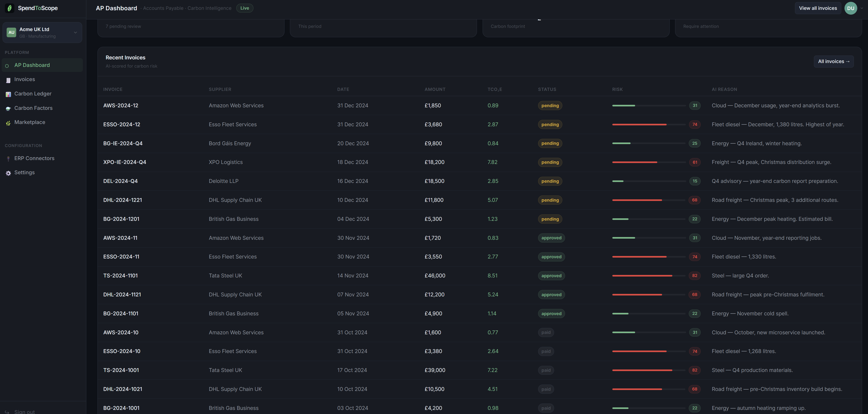Viewport: 868px width, 414px height.
Task: Click the approved badge for TS-2024-1101
Action: point(551,276)
